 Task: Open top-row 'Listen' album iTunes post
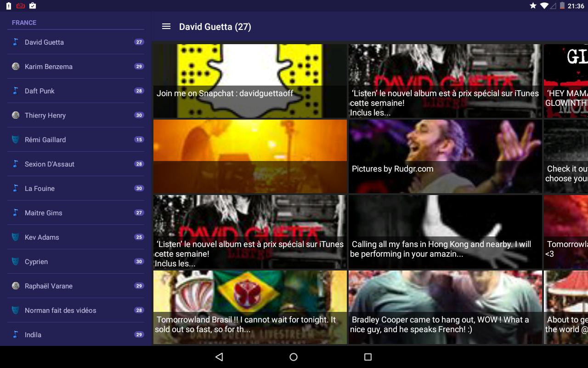(x=445, y=81)
